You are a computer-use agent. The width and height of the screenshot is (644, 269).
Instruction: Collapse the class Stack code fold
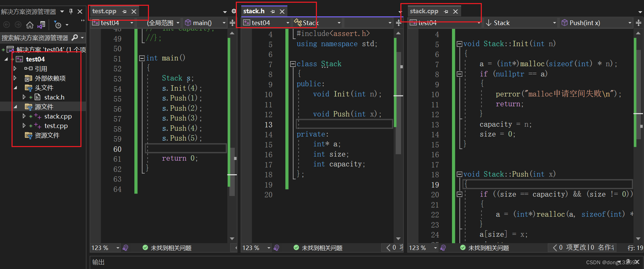(292, 64)
